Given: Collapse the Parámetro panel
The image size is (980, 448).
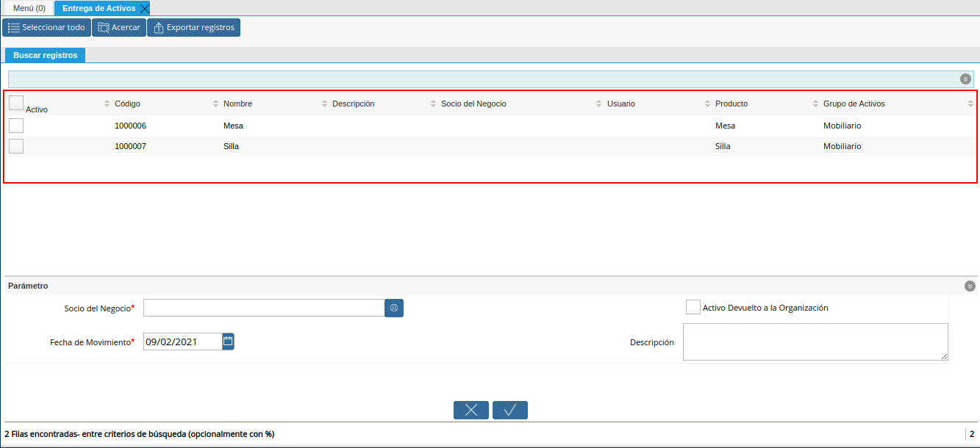Looking at the screenshot, I should pos(970,286).
